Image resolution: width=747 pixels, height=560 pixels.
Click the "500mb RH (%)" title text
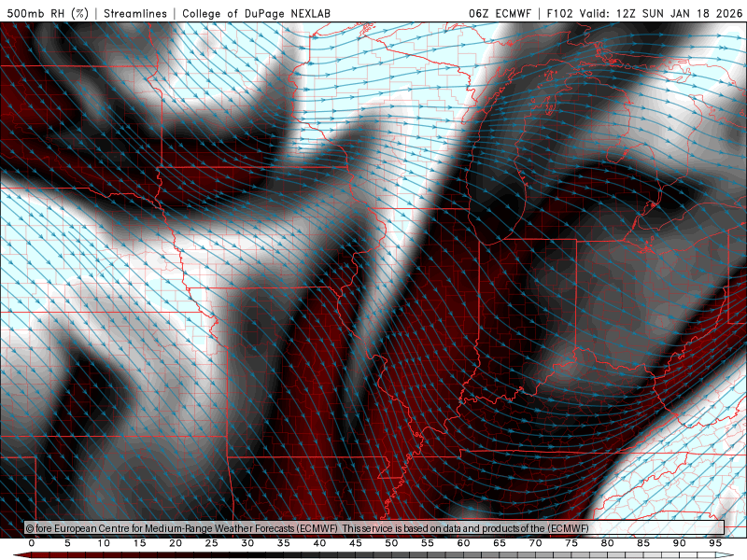[x=48, y=14]
